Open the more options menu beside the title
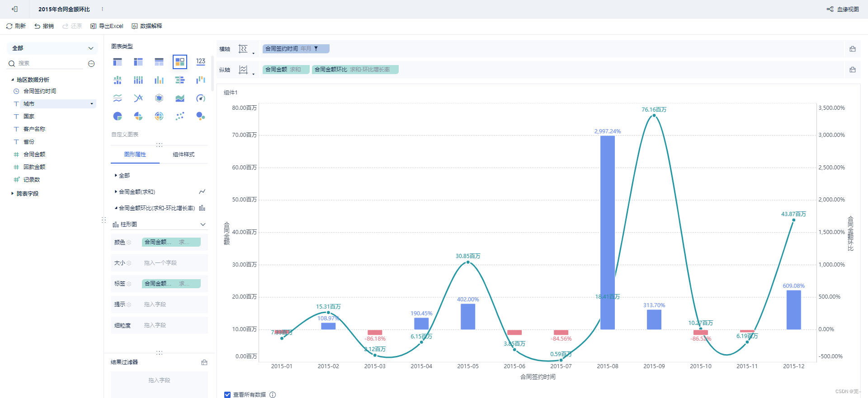The height and width of the screenshot is (398, 868). (102, 9)
